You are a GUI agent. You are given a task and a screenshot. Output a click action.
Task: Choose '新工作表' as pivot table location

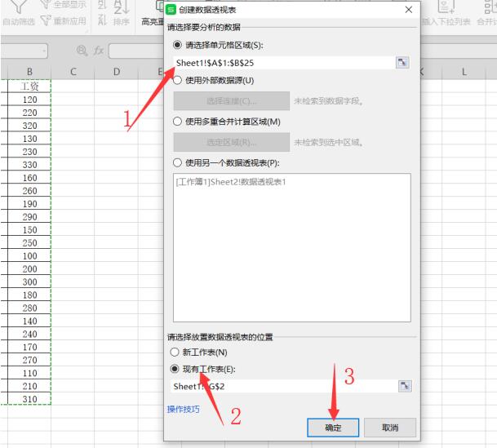pos(172,352)
